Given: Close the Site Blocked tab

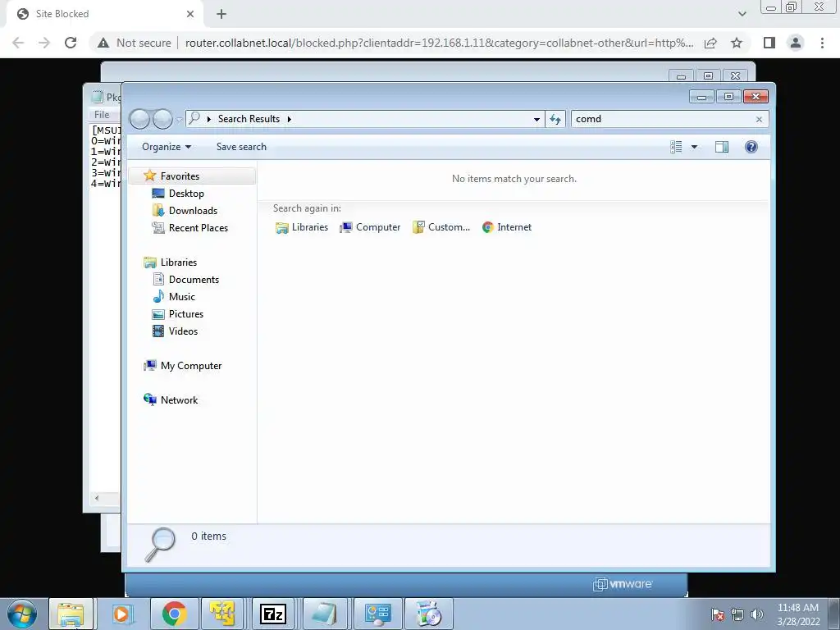Looking at the screenshot, I should pyautogui.click(x=190, y=14).
